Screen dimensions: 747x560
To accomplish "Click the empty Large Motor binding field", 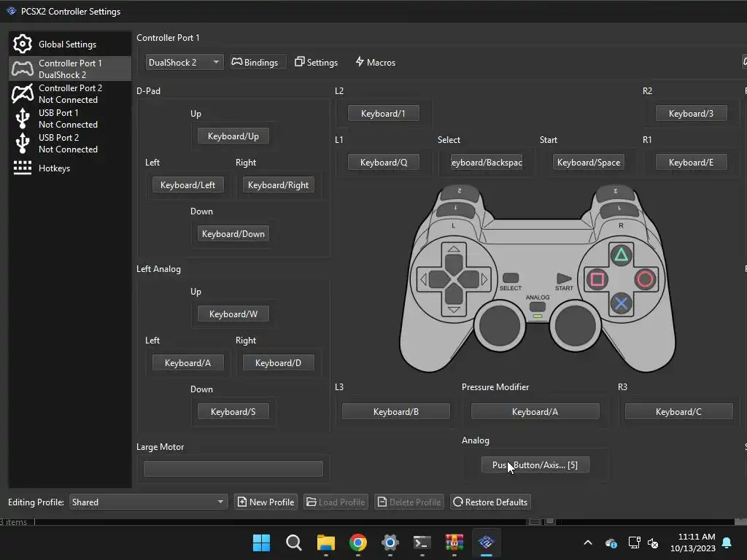I will pos(233,469).
